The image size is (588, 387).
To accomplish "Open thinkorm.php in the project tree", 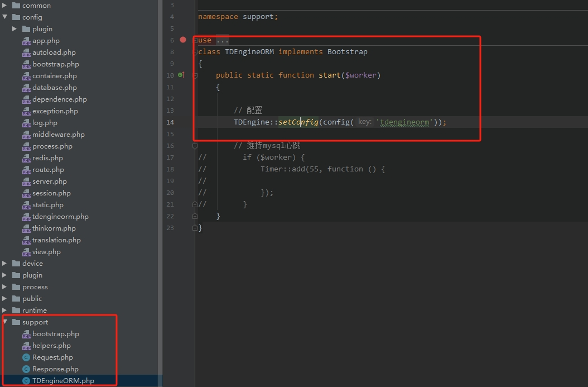I will pos(54,228).
